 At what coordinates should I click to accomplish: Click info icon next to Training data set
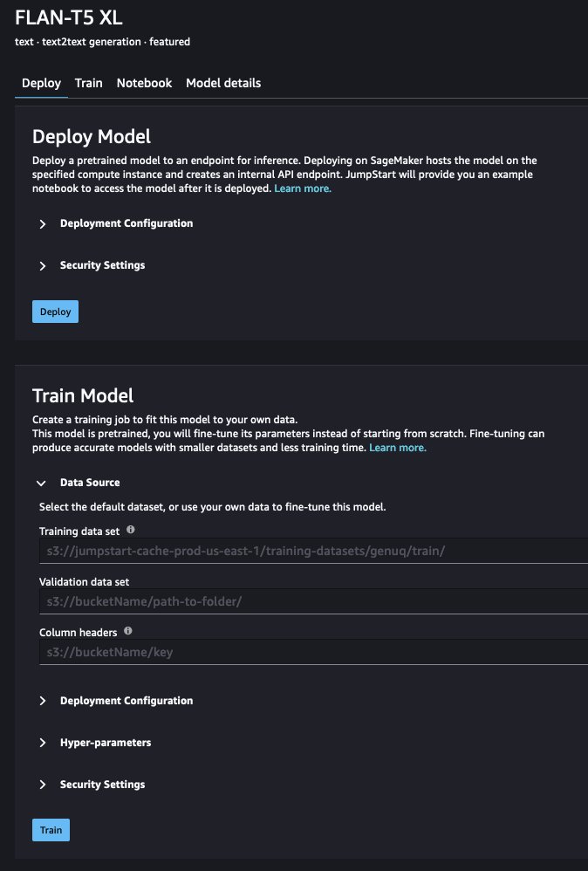point(131,530)
